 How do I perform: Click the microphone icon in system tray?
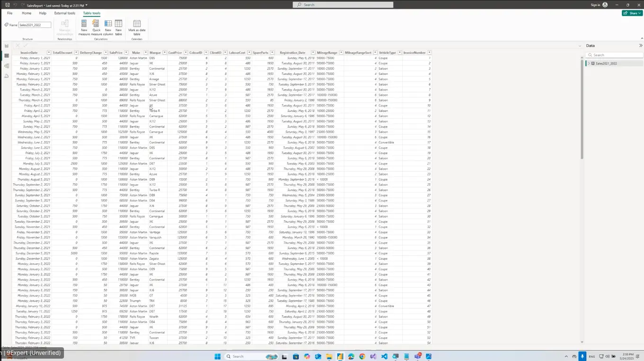(582, 356)
